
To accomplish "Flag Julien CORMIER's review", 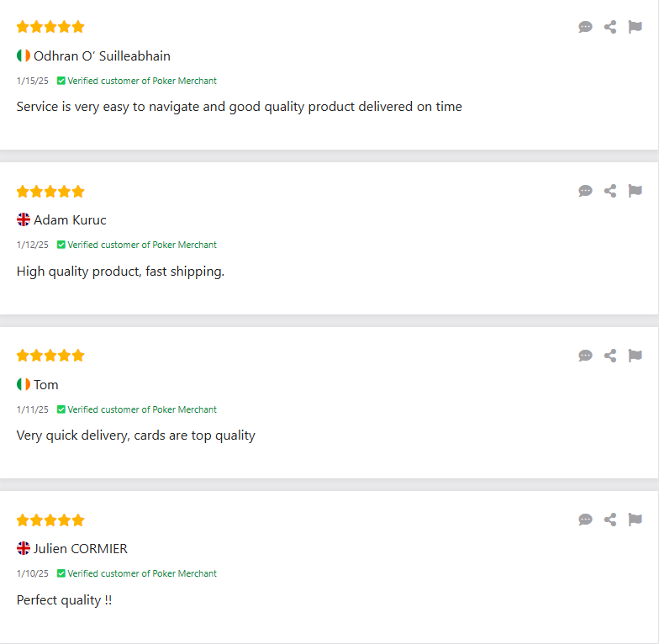I will point(635,520).
